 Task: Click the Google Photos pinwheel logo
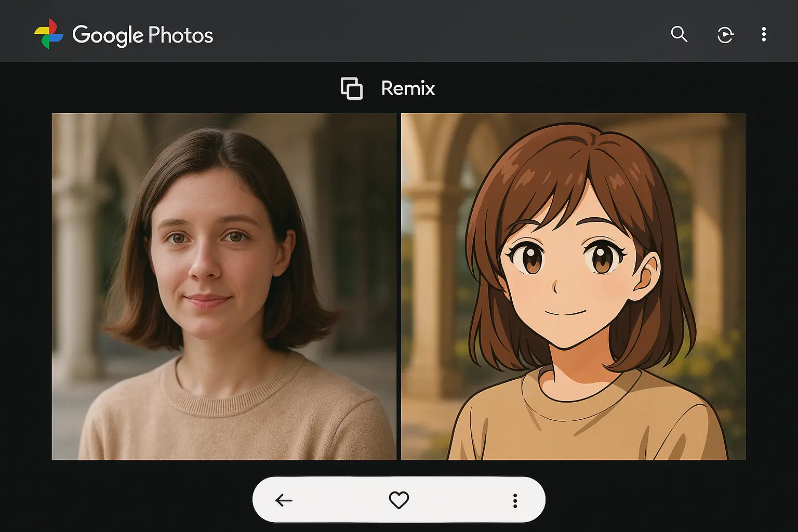[49, 34]
